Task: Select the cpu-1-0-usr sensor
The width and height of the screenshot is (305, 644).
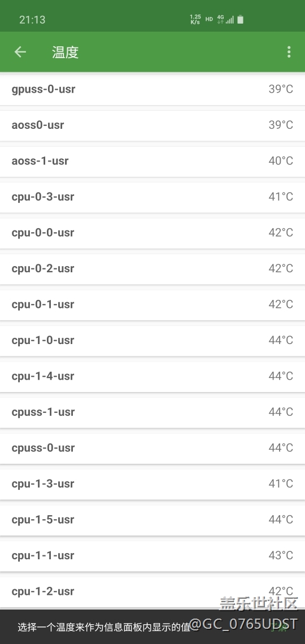Action: [x=152, y=341]
